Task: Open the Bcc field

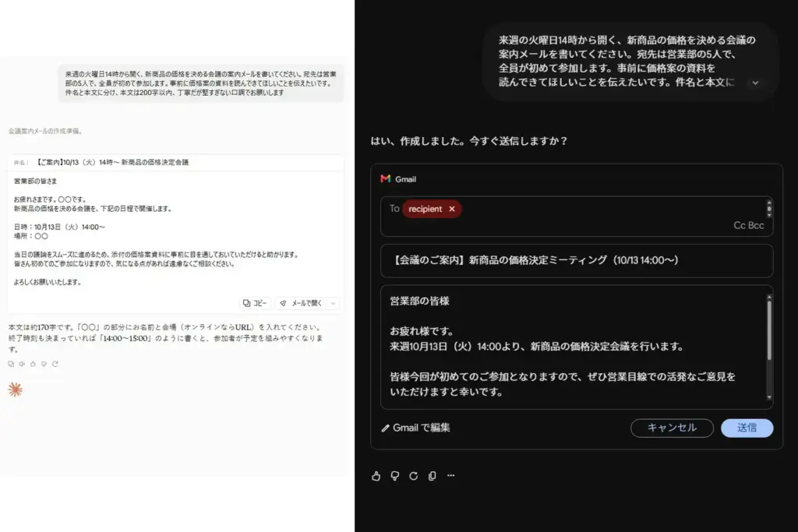Action: [756, 225]
